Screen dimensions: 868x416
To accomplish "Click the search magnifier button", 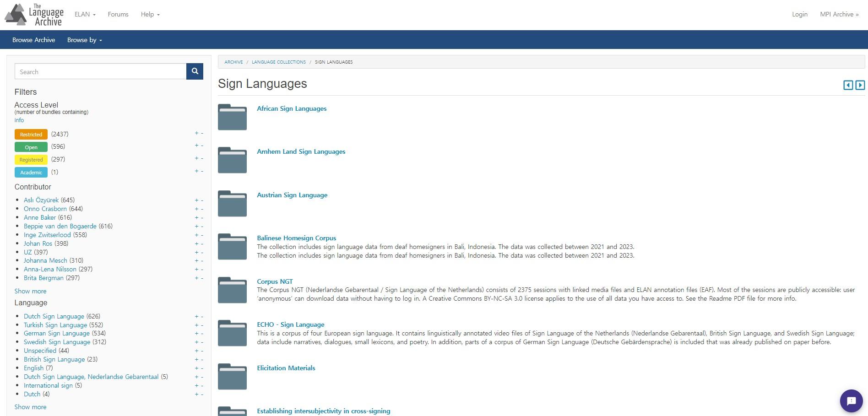I will pyautogui.click(x=195, y=71).
